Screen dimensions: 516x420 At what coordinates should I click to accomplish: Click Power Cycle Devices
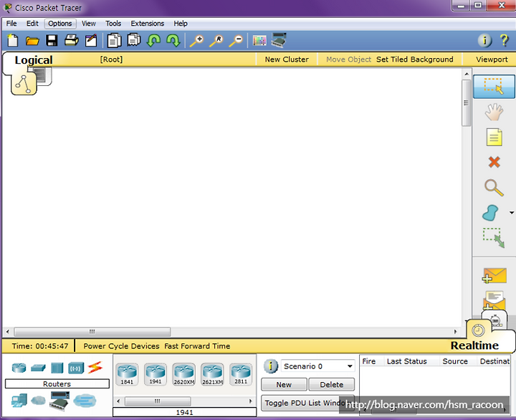click(121, 346)
